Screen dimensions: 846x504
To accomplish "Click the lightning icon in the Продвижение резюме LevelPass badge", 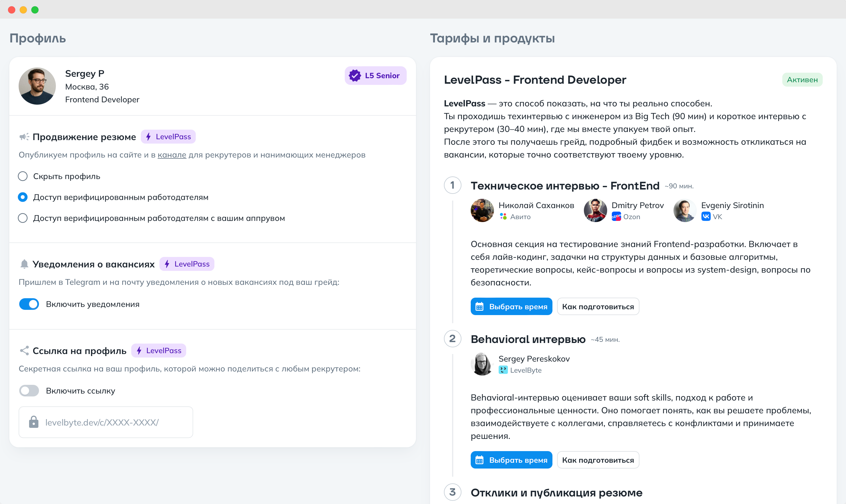I will [149, 137].
